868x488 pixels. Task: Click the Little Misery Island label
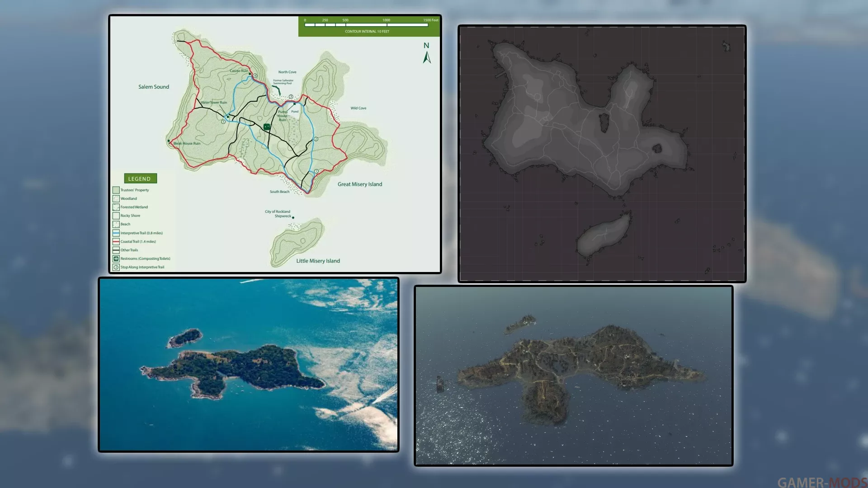[318, 261]
